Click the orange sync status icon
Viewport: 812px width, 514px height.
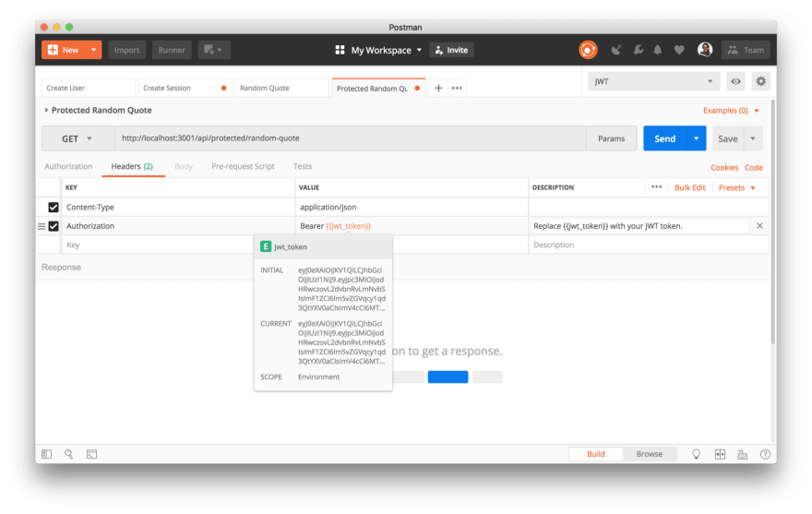588,50
